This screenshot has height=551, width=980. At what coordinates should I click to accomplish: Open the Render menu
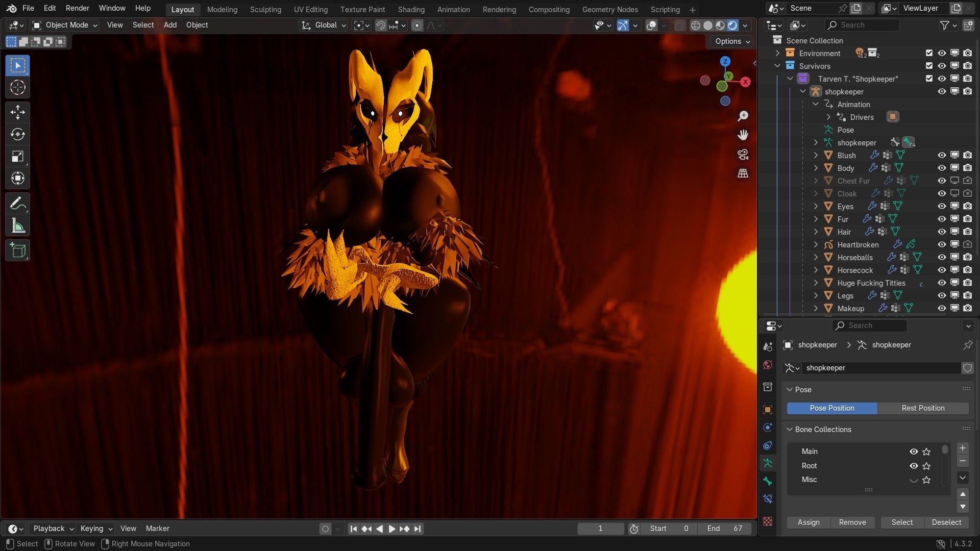(78, 8)
